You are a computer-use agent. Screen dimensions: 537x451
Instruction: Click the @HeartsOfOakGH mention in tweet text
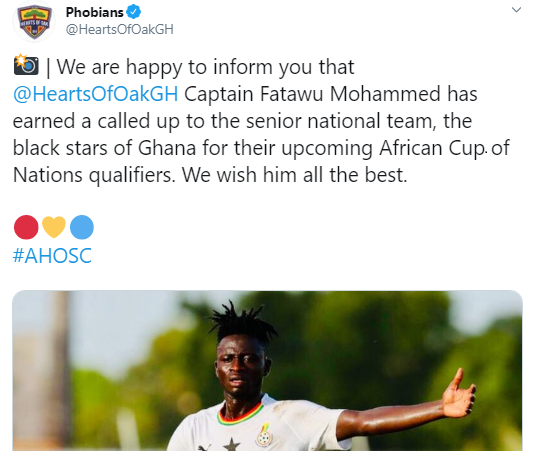point(96,94)
